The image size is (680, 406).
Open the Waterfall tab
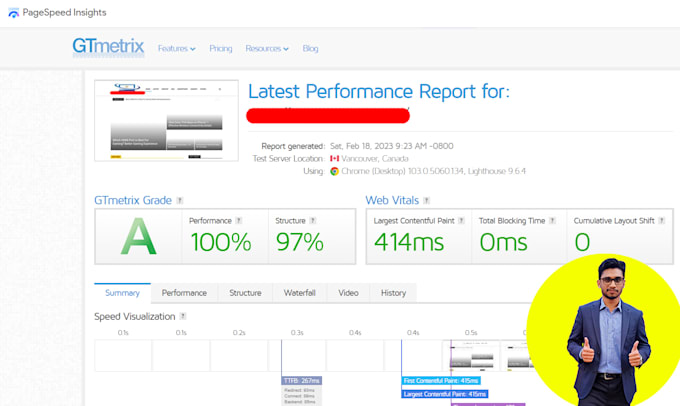pos(300,293)
